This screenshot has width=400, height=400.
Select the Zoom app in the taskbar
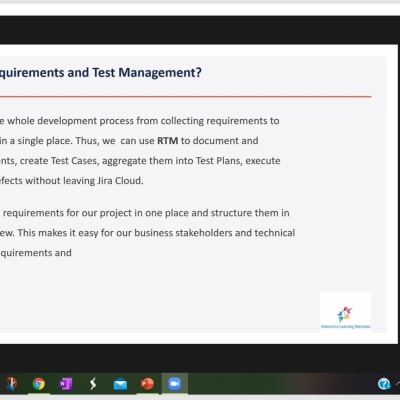point(174,384)
